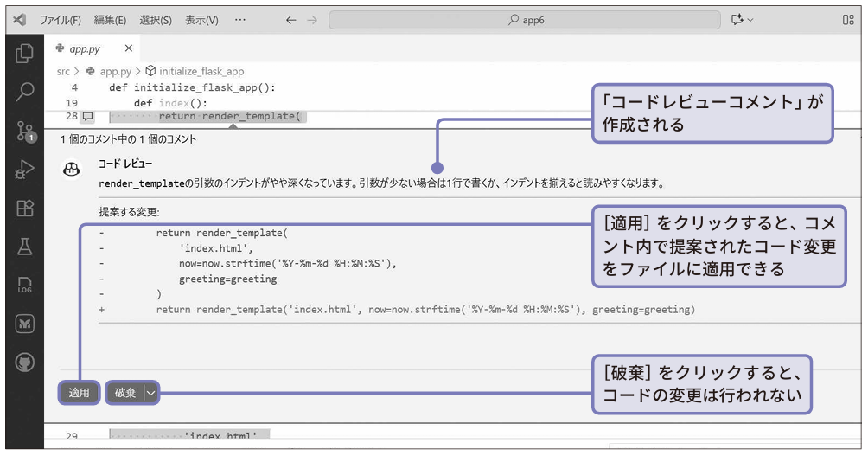
Task: Click line number 28 in the gutter
Action: tap(72, 116)
